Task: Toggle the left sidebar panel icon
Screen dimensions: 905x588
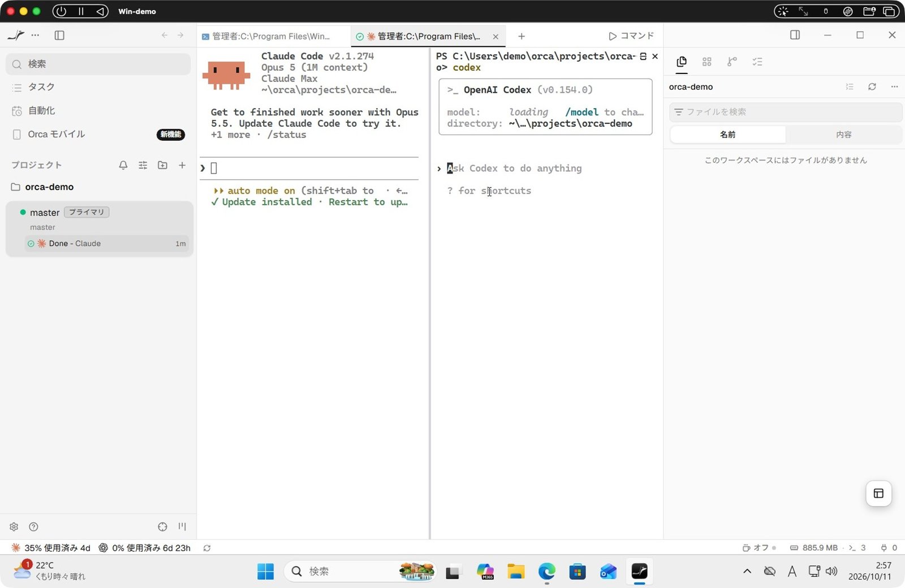Action: click(59, 35)
